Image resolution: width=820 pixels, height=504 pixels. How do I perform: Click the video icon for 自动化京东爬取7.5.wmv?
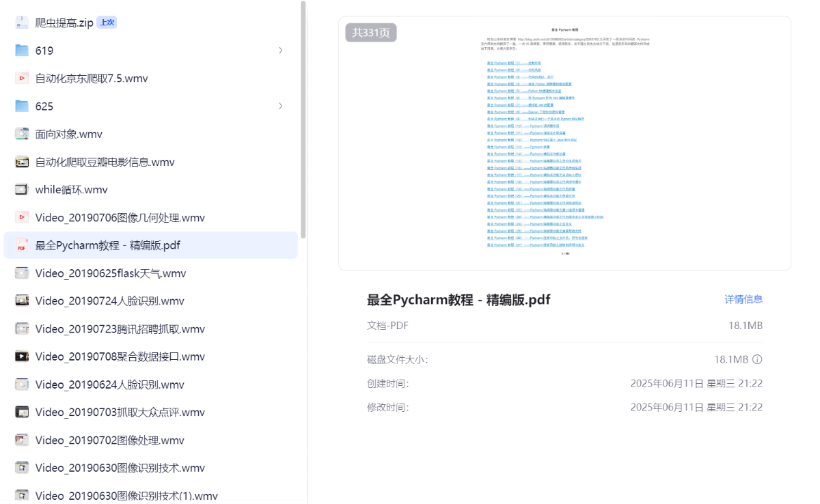[22, 79]
